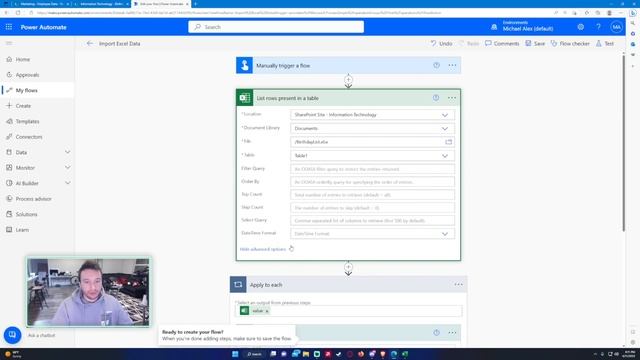Screen dimensions: 640x360
Task: Open Excel from the taskbar
Action: point(405,354)
